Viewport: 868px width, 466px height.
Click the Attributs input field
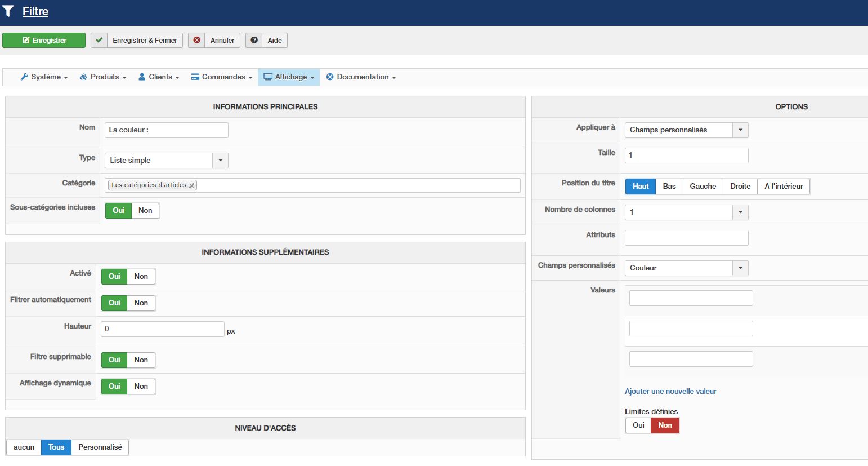pos(687,238)
